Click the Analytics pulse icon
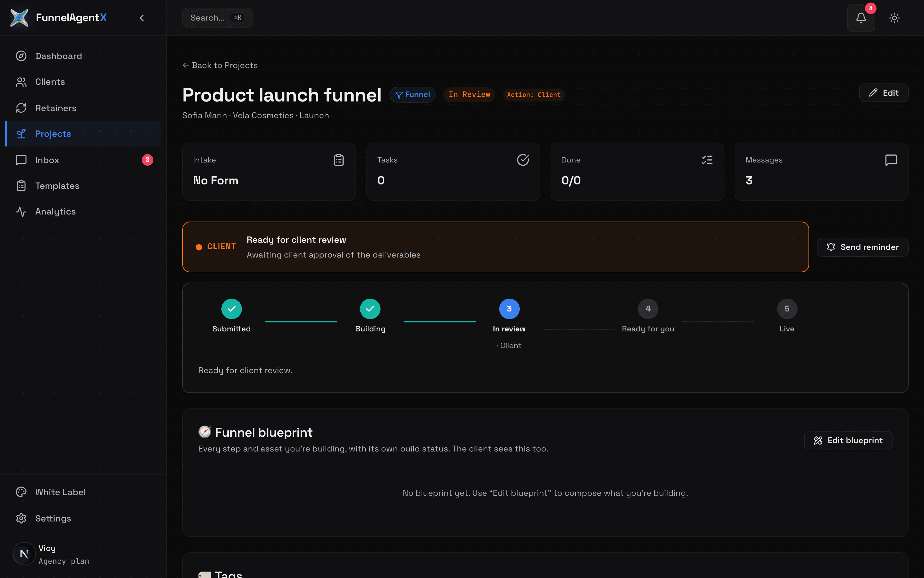The height and width of the screenshot is (578, 924). click(21, 211)
